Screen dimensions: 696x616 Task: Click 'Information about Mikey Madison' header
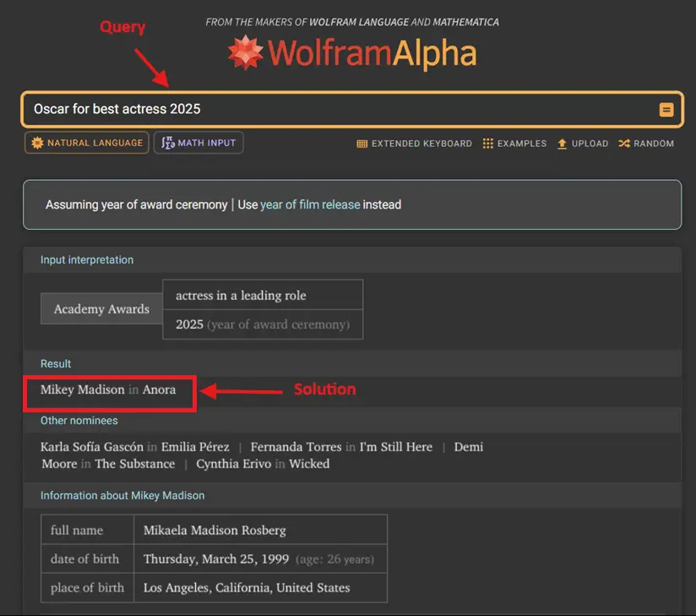(122, 495)
